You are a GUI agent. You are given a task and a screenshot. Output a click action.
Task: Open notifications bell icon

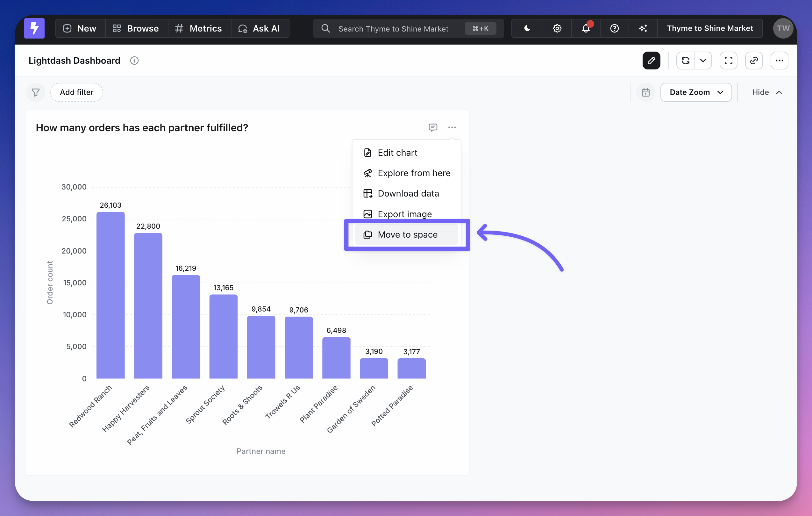pyautogui.click(x=586, y=28)
